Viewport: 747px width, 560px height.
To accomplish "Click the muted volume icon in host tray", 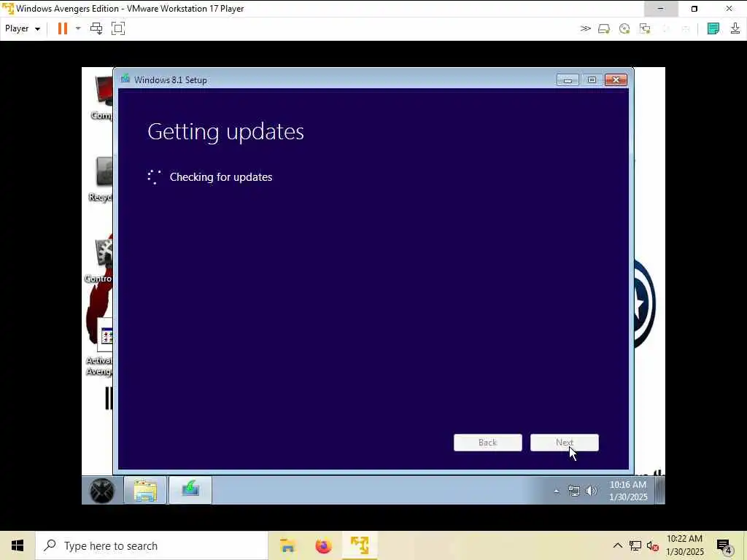I will 653,545.
